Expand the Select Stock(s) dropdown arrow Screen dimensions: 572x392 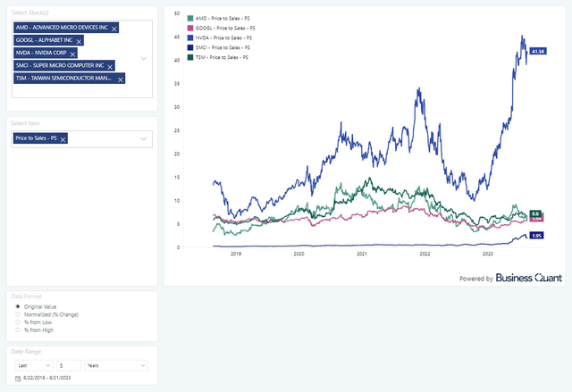[145, 58]
